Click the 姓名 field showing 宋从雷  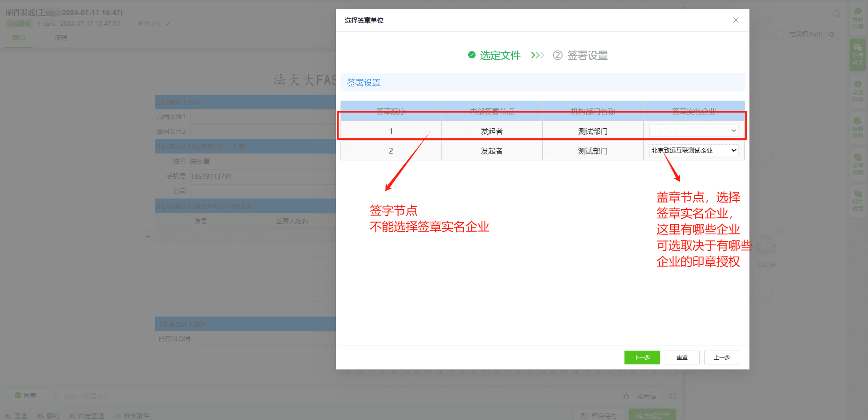(263, 161)
